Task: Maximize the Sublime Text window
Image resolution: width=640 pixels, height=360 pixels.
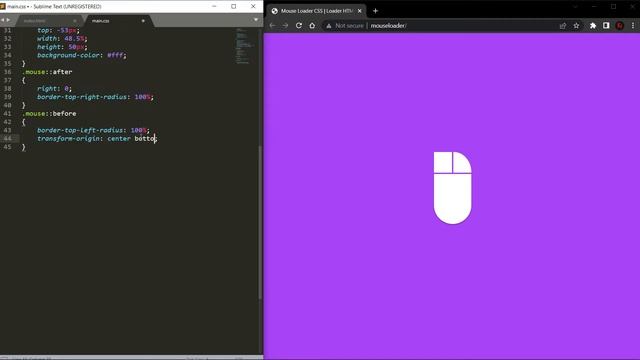Action: coord(233,6)
